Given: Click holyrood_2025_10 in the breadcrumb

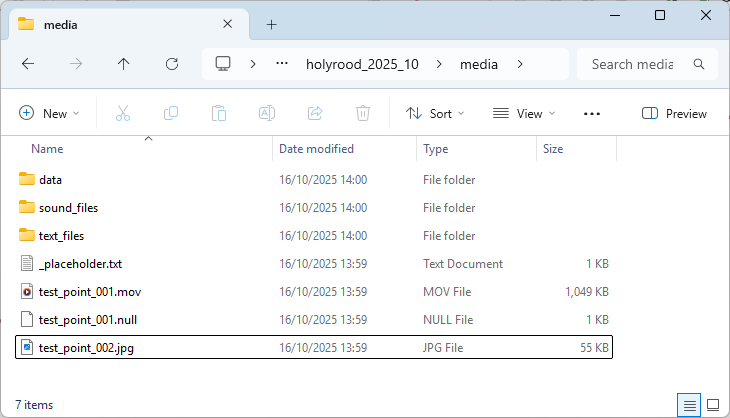Looking at the screenshot, I should (362, 64).
